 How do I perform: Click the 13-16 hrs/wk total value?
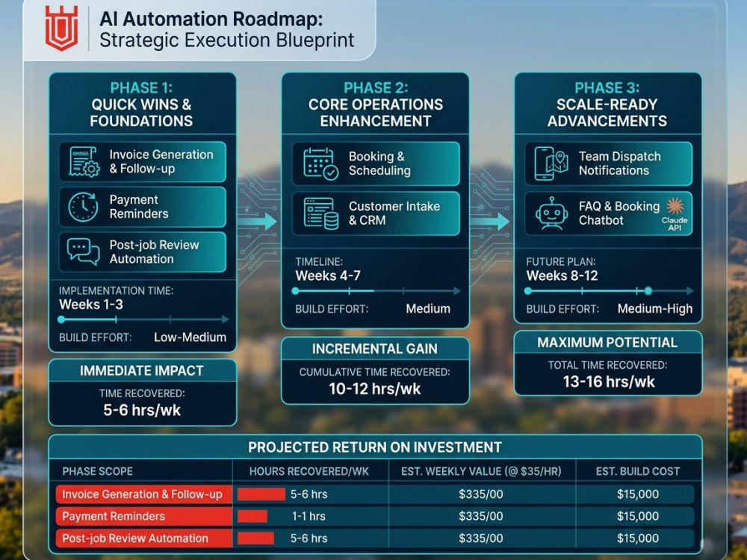click(x=609, y=382)
